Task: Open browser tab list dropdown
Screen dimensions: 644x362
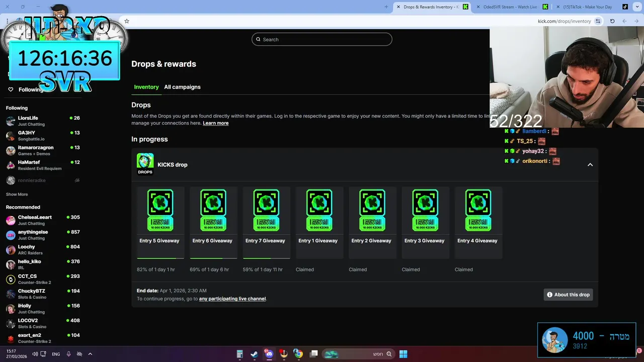Action: pyautogui.click(x=638, y=7)
